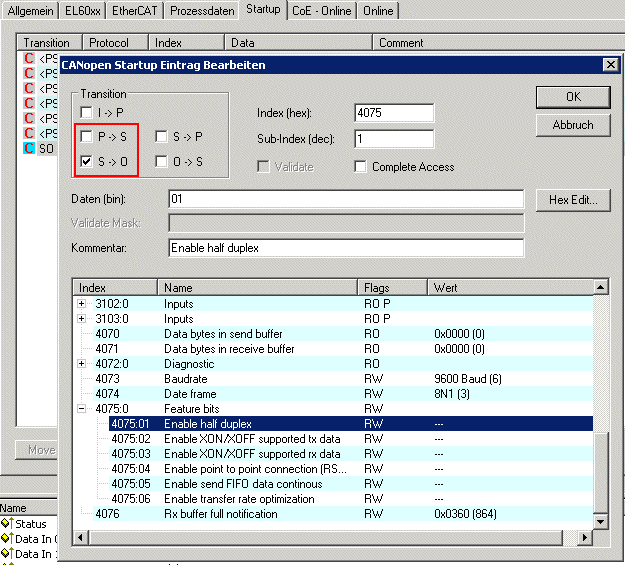Uncheck the S -> O transition checkbox

click(x=86, y=161)
